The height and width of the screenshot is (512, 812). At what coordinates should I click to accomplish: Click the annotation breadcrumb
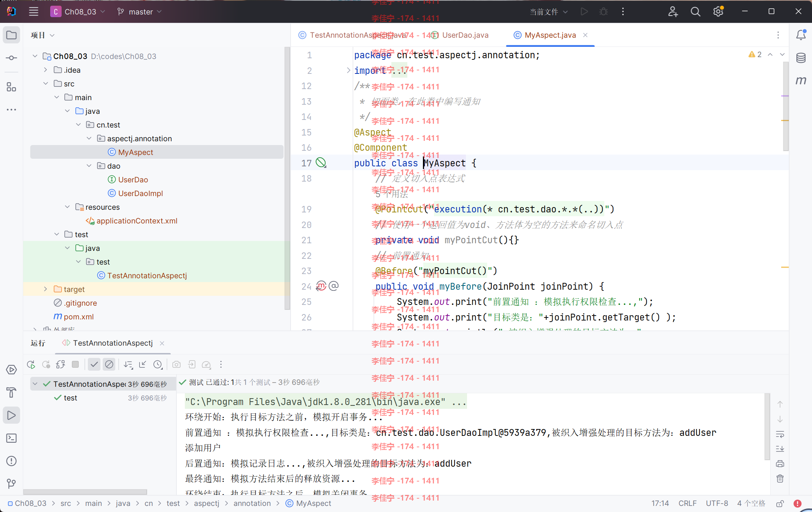(x=252, y=503)
